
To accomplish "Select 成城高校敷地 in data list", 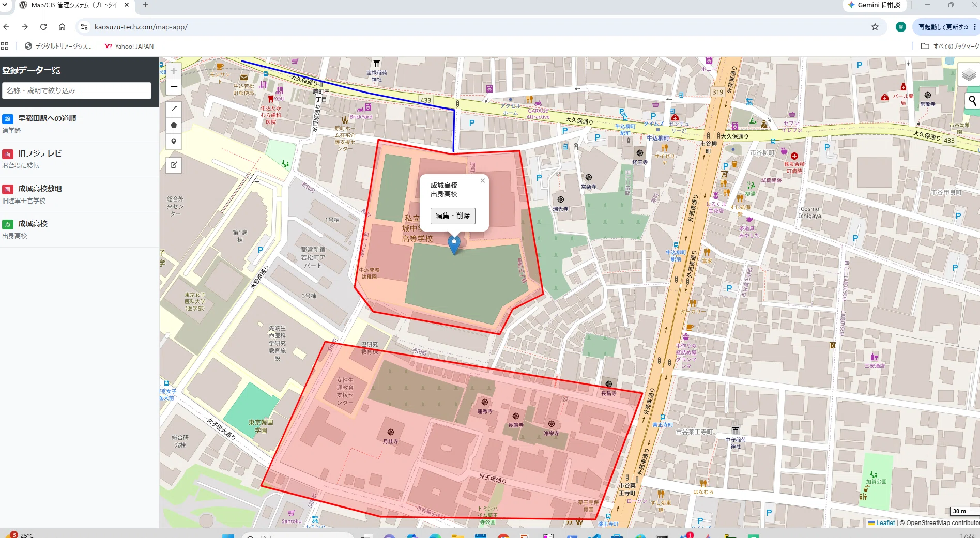I will [80, 194].
